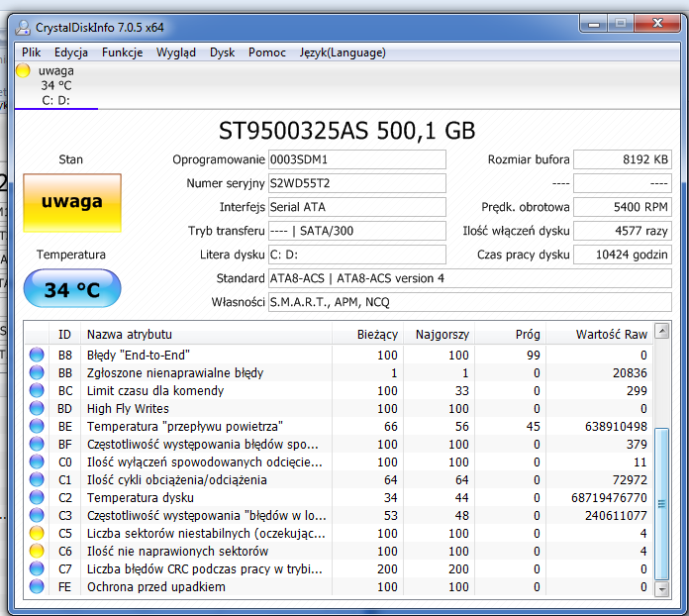689x616 pixels.
Task: Click the Ilość włączeń dysku value 4577 razy
Action: (623, 231)
